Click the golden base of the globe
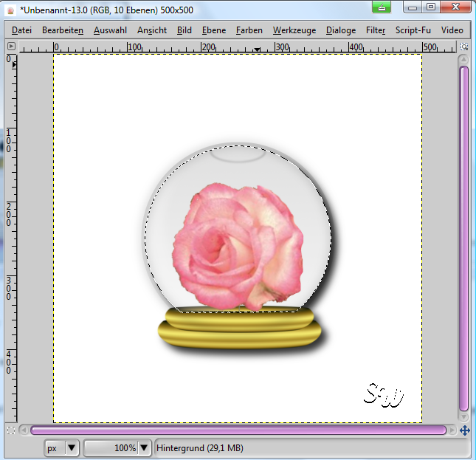This screenshot has width=476, height=460. click(240, 328)
